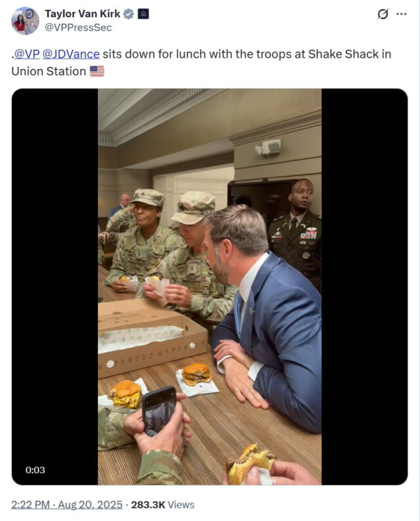Follow the @VP mention link
420x521 pixels.
click(27, 54)
